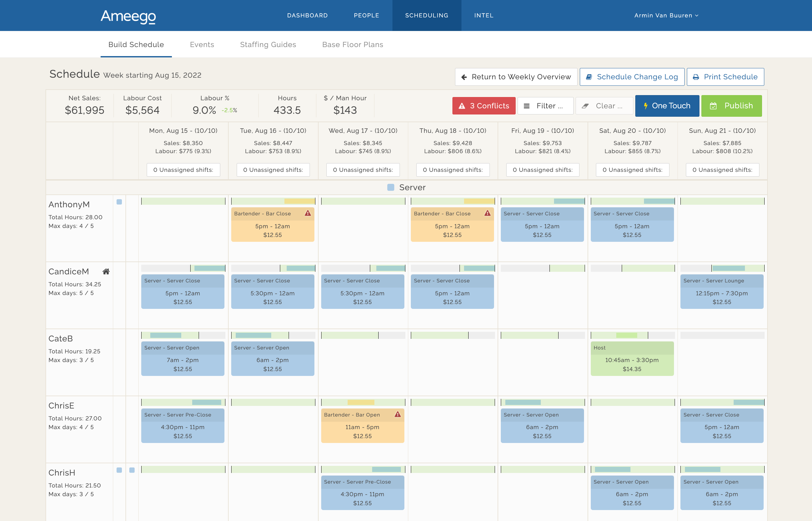The width and height of the screenshot is (812, 521).
Task: Select CateB's Saturday Host shift card
Action: point(632,358)
